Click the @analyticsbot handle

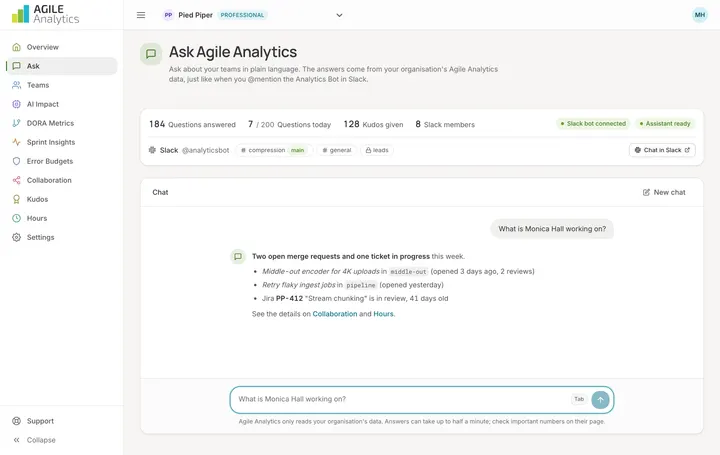tap(205, 150)
